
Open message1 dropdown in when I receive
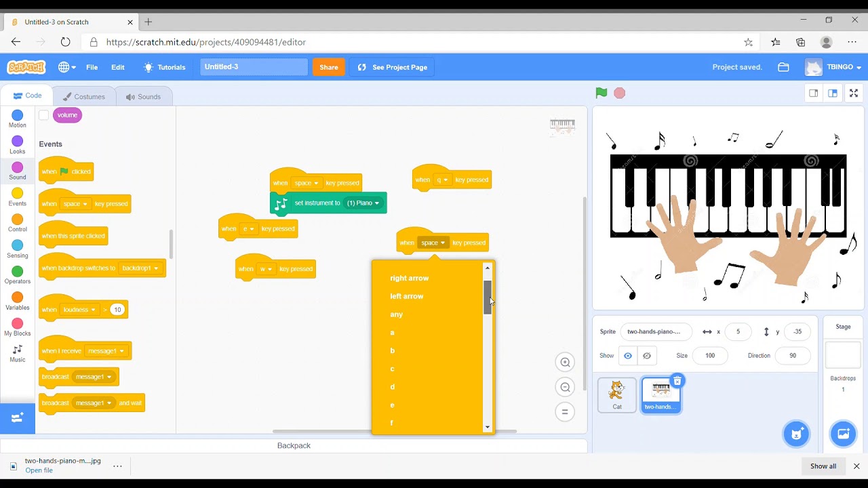(x=106, y=351)
